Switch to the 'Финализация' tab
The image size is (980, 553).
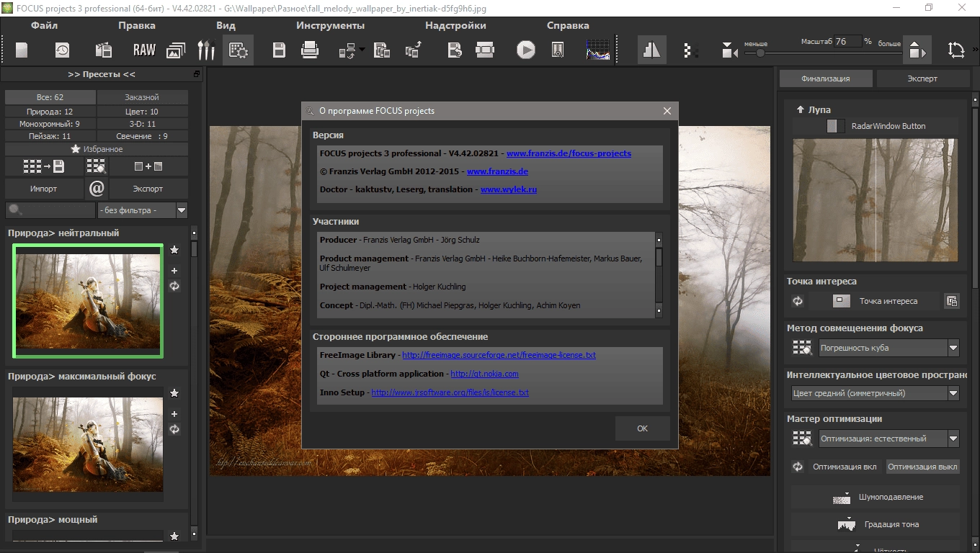pos(826,78)
